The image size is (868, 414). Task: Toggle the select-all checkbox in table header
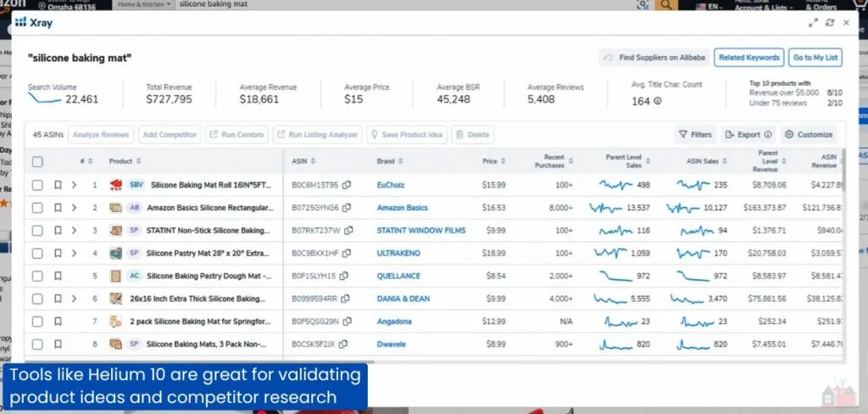click(x=37, y=162)
